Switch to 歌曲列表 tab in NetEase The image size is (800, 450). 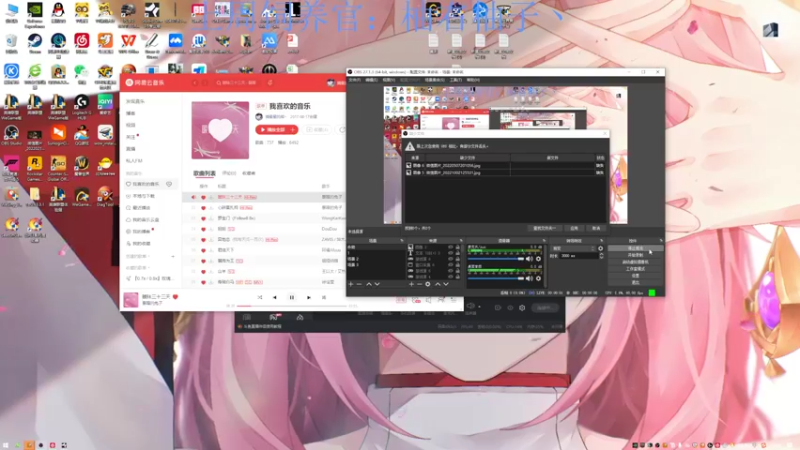(x=204, y=173)
